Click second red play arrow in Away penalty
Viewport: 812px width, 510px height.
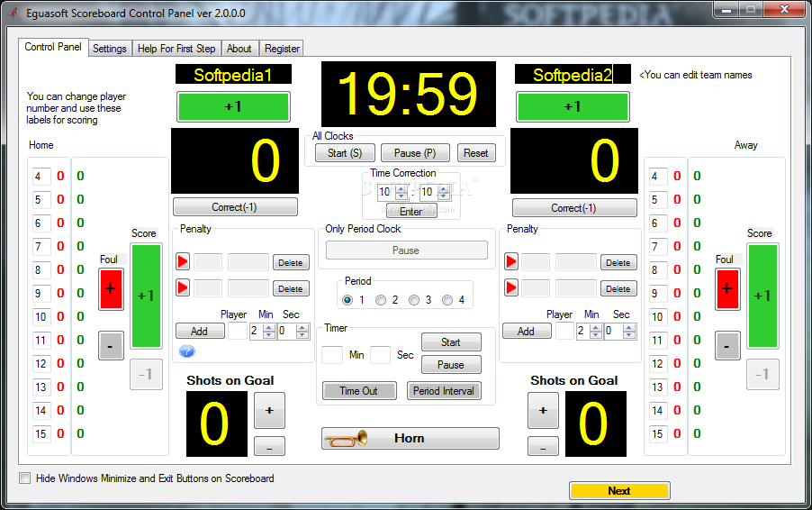tap(511, 287)
